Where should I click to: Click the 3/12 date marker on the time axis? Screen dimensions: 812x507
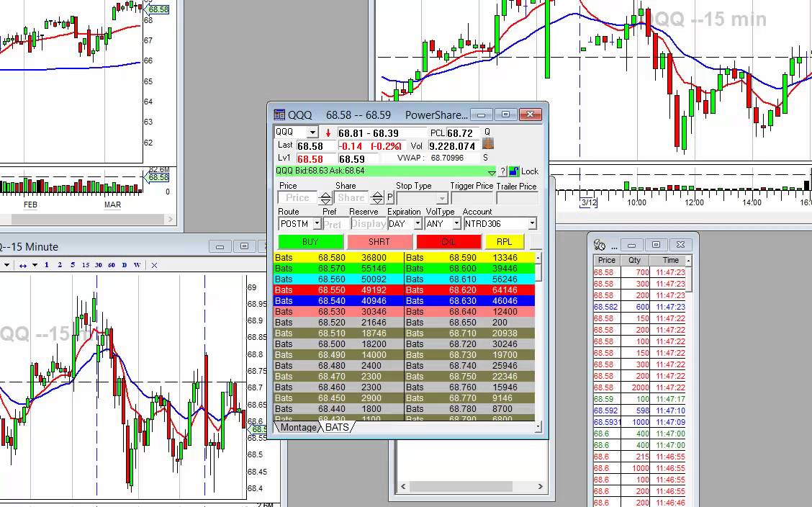(589, 202)
